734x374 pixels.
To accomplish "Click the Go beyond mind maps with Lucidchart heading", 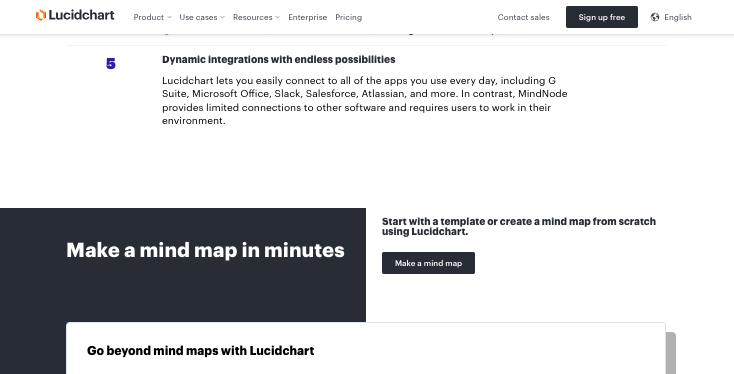I will point(200,351).
